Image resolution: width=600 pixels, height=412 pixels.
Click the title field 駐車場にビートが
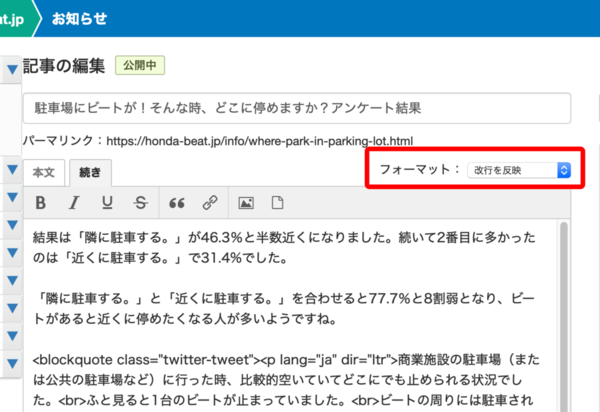[297, 108]
